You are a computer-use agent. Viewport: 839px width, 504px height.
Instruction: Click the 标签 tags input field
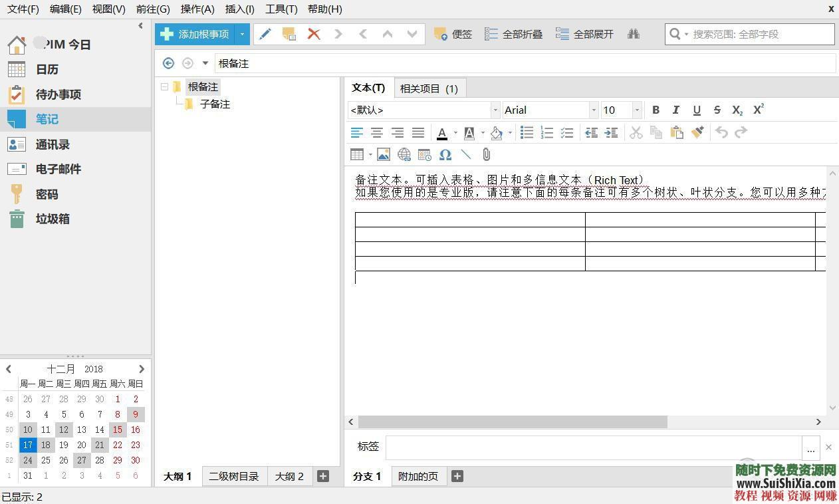click(594, 448)
